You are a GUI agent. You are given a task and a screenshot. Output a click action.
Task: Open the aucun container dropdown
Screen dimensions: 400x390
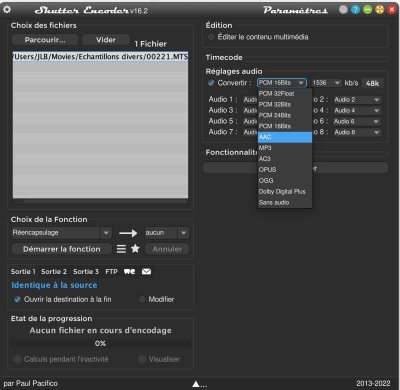[x=167, y=233]
